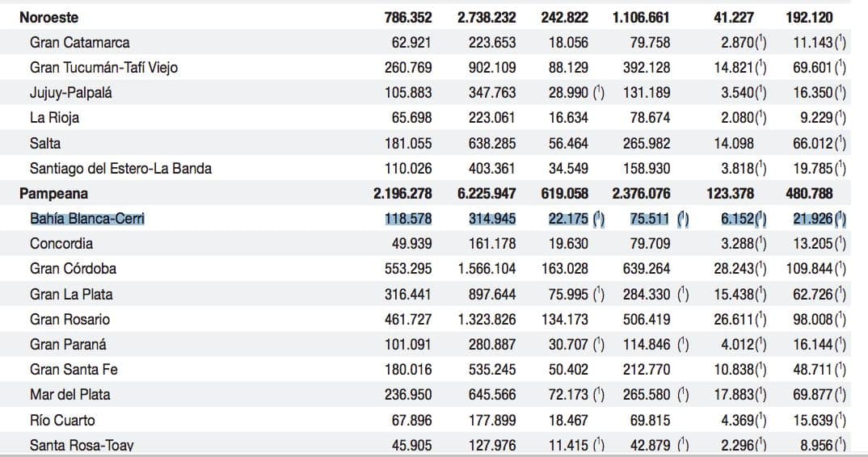The width and height of the screenshot is (868, 457).
Task: Select the Noroeste region heading
Action: click(48, 18)
